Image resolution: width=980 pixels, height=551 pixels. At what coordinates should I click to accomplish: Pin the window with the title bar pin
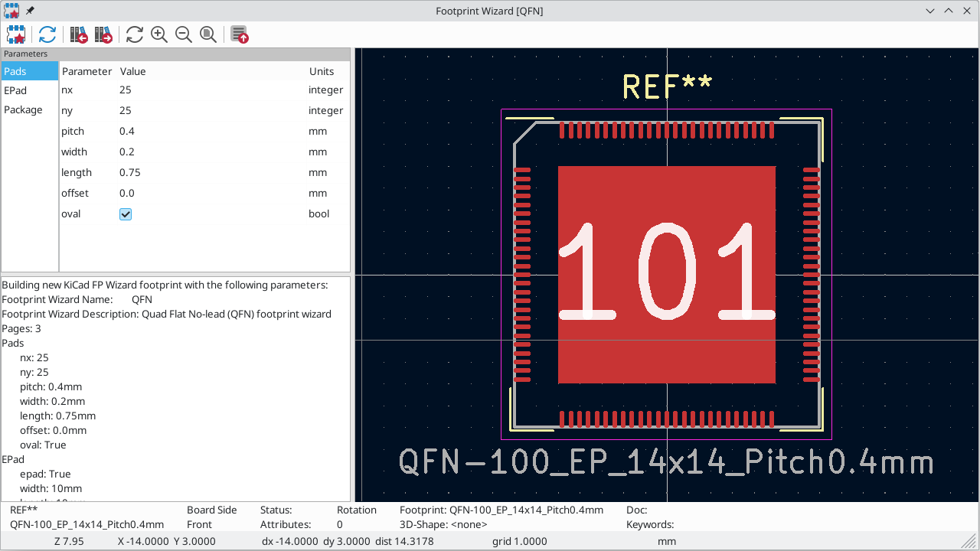tap(31, 11)
